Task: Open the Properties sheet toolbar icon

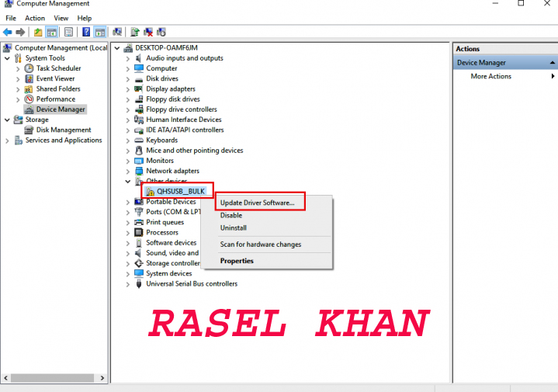Action: click(68, 32)
